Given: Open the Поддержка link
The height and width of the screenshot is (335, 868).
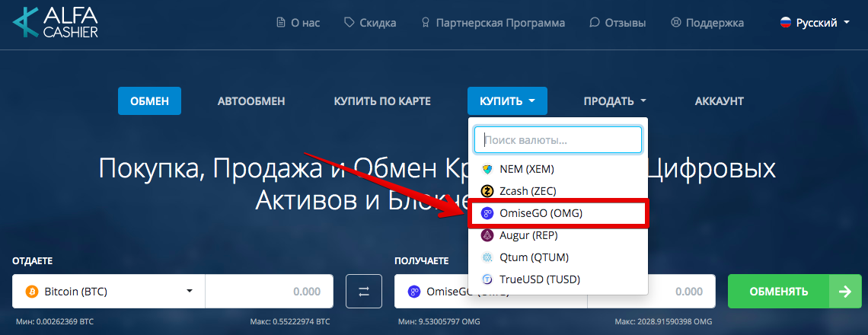Looking at the screenshot, I should click(707, 23).
